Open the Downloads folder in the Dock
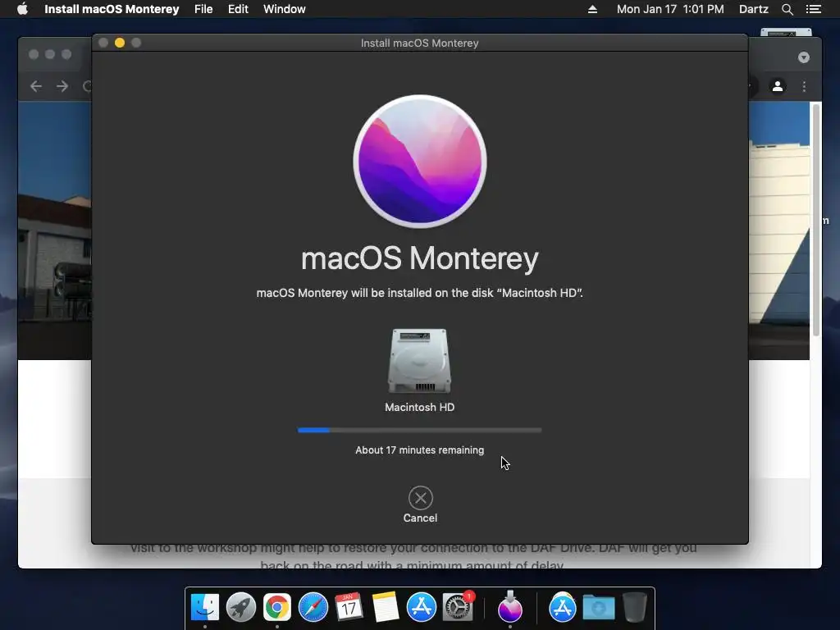This screenshot has width=840, height=630. coord(598,607)
